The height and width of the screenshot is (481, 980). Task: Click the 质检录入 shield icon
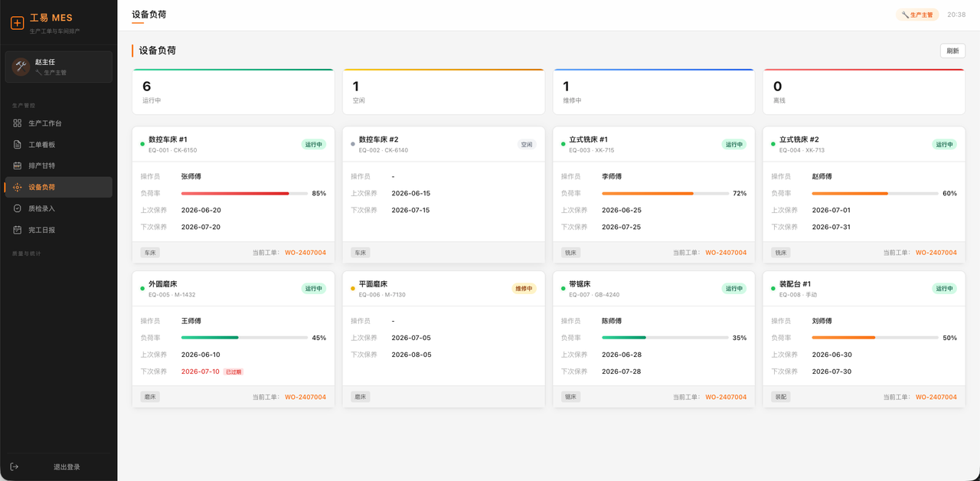(18, 208)
